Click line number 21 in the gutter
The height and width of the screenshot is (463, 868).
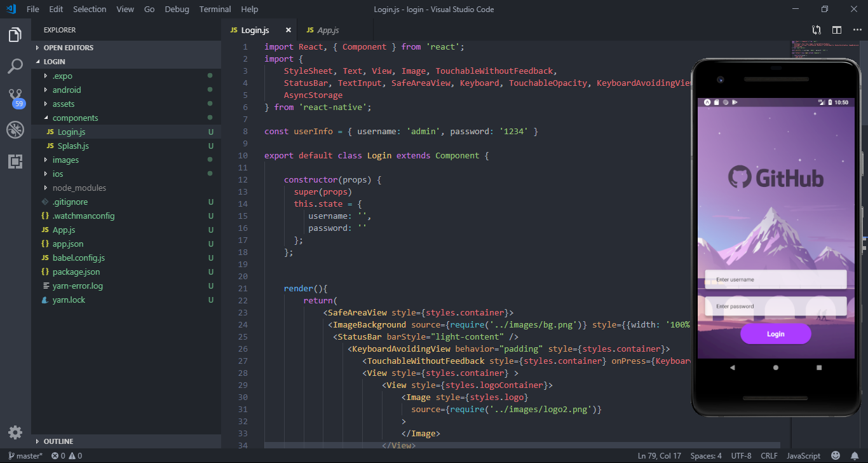(243, 288)
